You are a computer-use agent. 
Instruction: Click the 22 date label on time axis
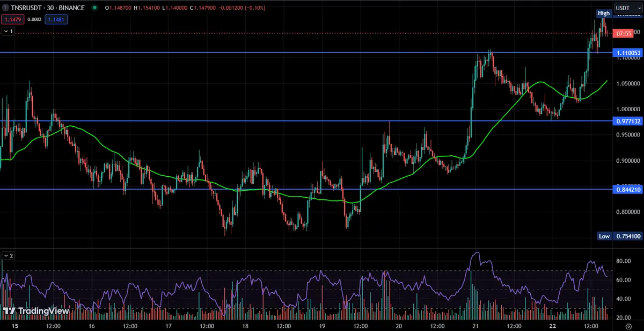552,326
